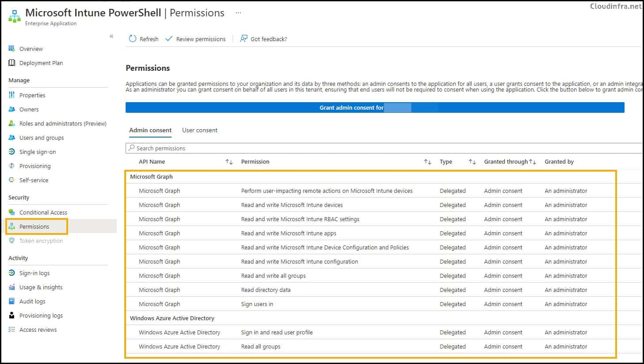Click the Properties bars icon
This screenshot has height=364, width=644.
click(x=12, y=95)
